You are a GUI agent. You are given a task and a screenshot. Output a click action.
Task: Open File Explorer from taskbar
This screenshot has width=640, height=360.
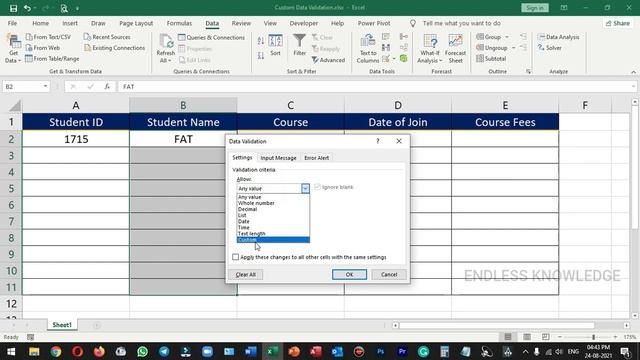pos(34,351)
